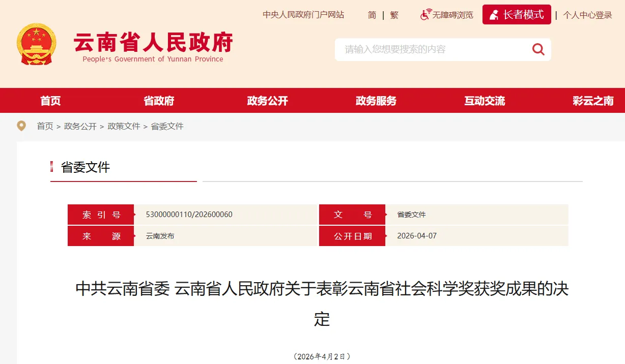Screen dimensions: 625x364
Task: Open the 首页 navigation menu
Action: click(50, 101)
